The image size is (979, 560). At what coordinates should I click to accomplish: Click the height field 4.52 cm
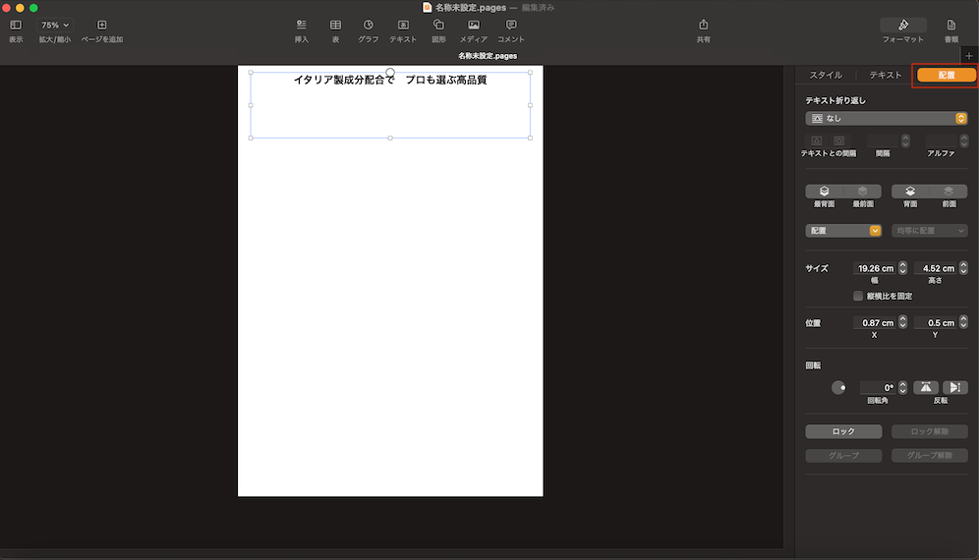point(936,268)
